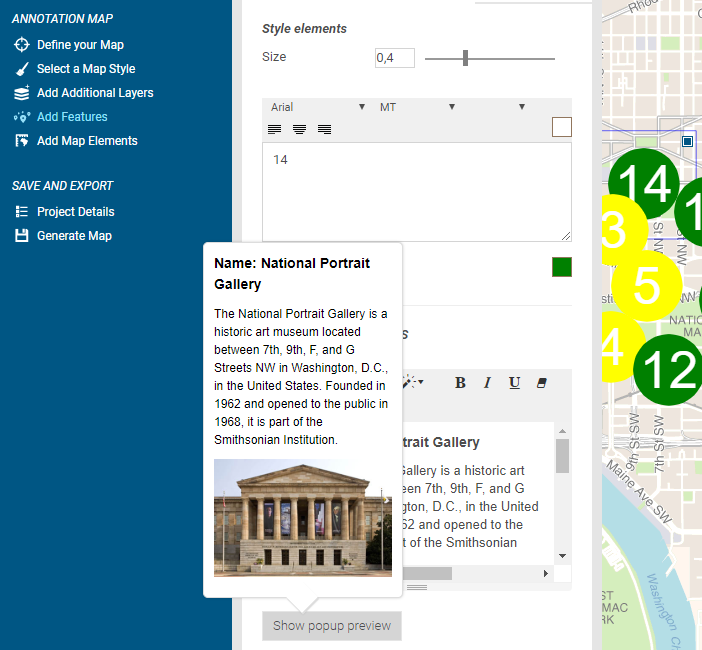Click the SAVE AND EXPORT heading
This screenshot has height=650, width=702.
coord(63,186)
